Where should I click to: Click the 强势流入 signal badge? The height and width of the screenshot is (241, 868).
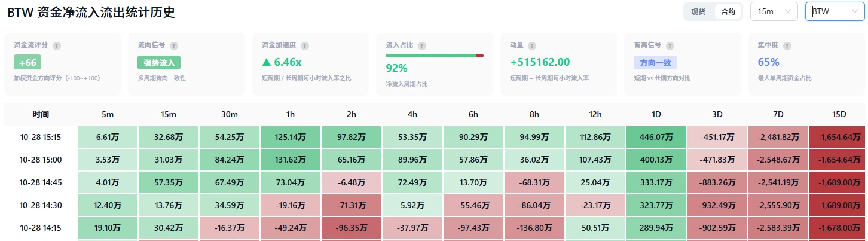click(x=159, y=62)
